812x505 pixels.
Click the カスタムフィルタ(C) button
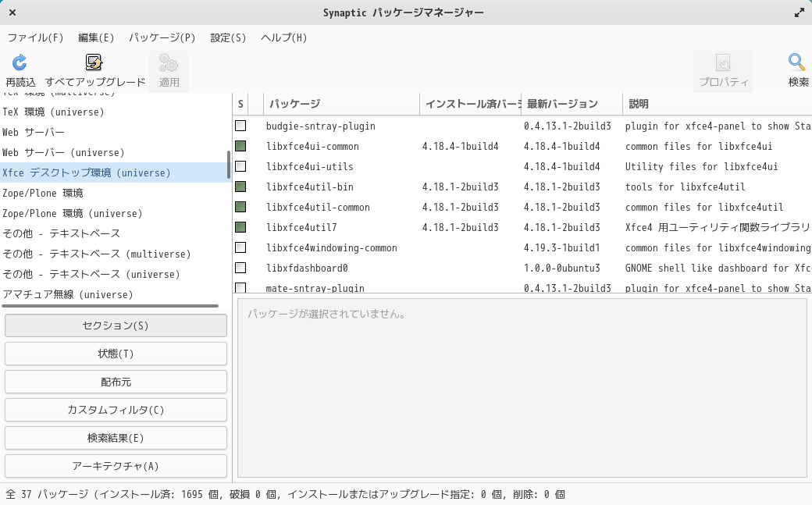coord(116,411)
